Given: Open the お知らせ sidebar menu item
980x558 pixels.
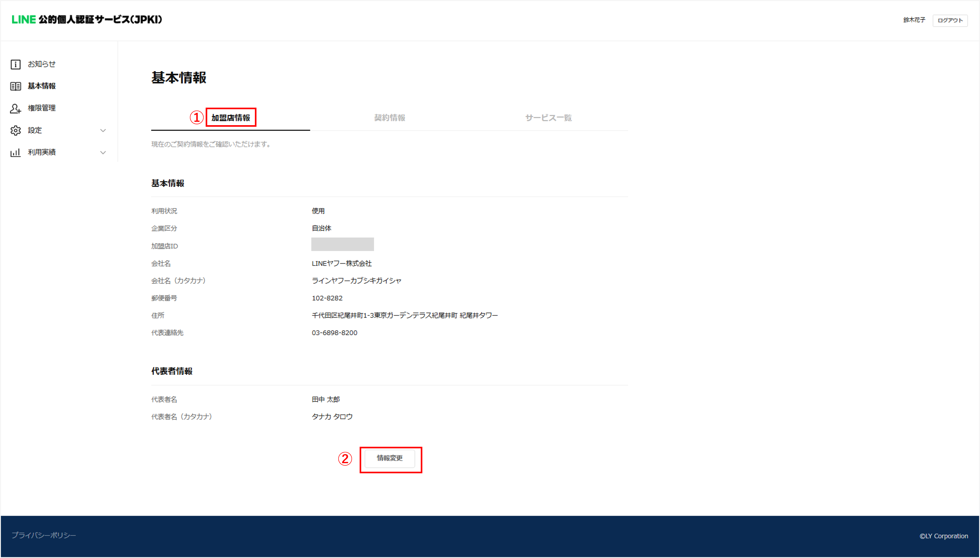Looking at the screenshot, I should (x=42, y=64).
